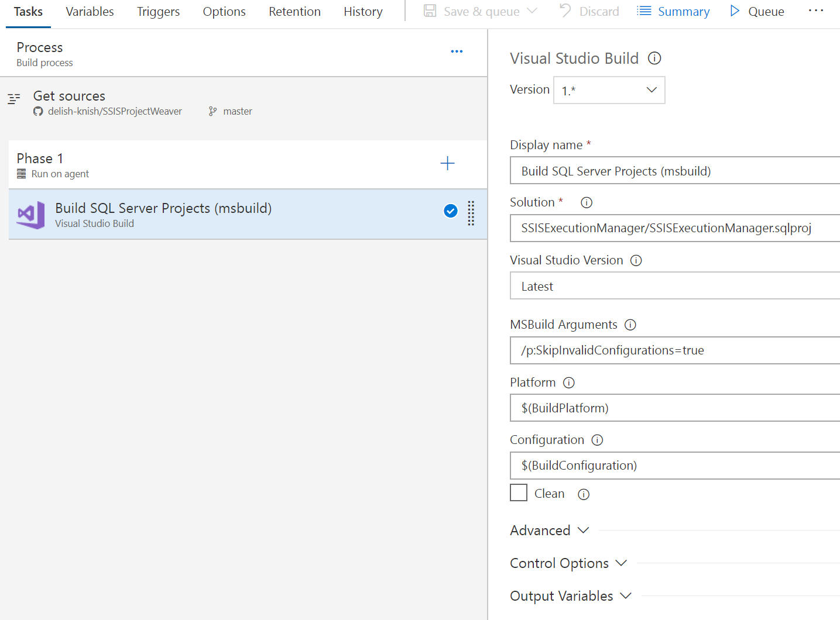840x620 pixels.
Task: Open the Triggers tab
Action: click(x=158, y=11)
